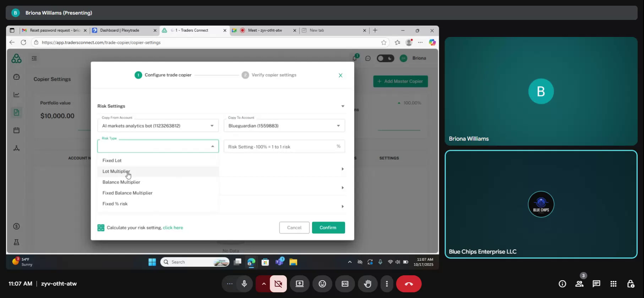Close the configure trade copier dialog
The image size is (644, 298).
pyautogui.click(x=340, y=75)
